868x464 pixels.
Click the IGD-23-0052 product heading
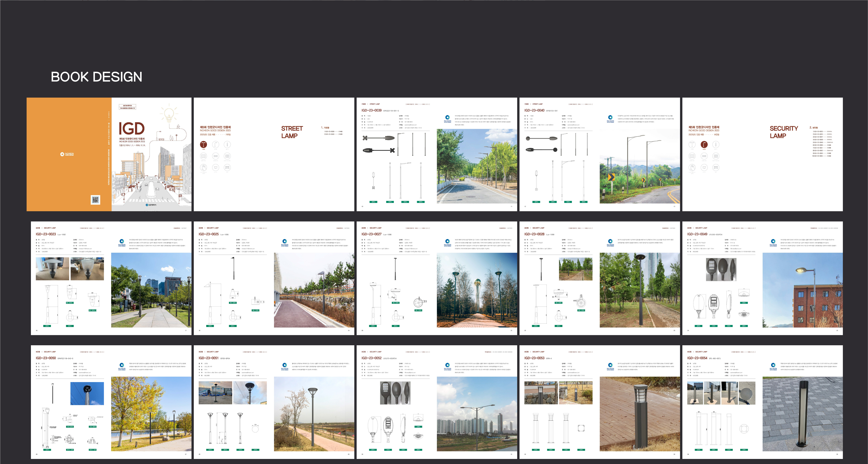pyautogui.click(x=371, y=358)
